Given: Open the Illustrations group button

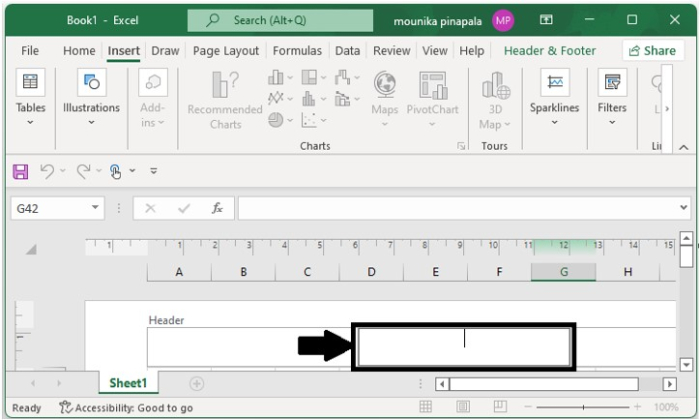Looking at the screenshot, I should pos(91,97).
